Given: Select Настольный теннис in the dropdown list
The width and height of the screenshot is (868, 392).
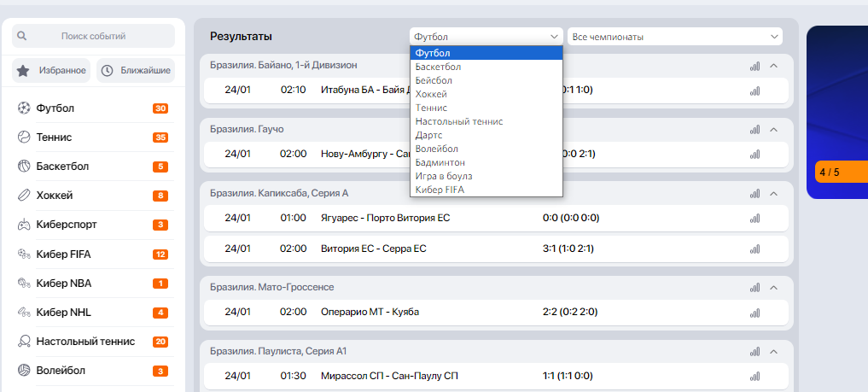Looking at the screenshot, I should pos(486,121).
